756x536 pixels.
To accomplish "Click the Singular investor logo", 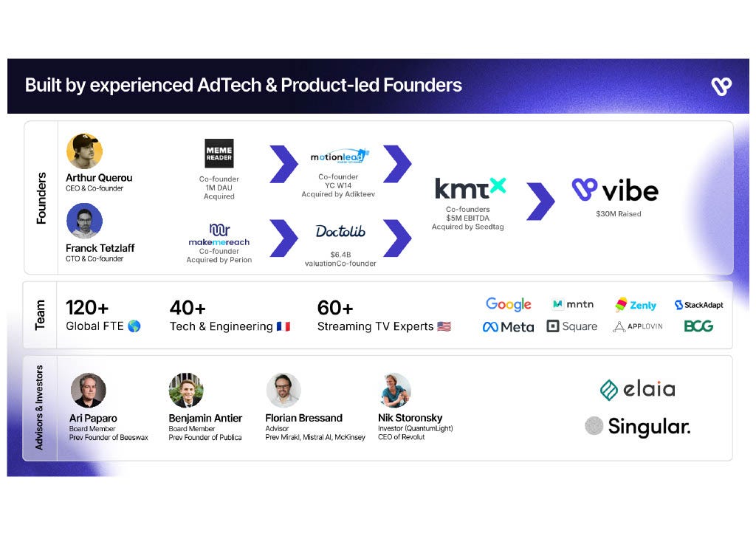I will tap(637, 426).
